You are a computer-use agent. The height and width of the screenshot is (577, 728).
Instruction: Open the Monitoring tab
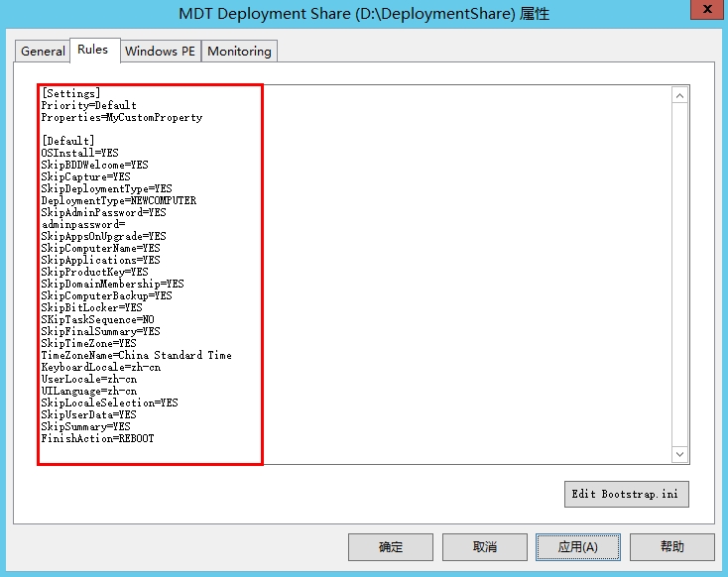239,52
